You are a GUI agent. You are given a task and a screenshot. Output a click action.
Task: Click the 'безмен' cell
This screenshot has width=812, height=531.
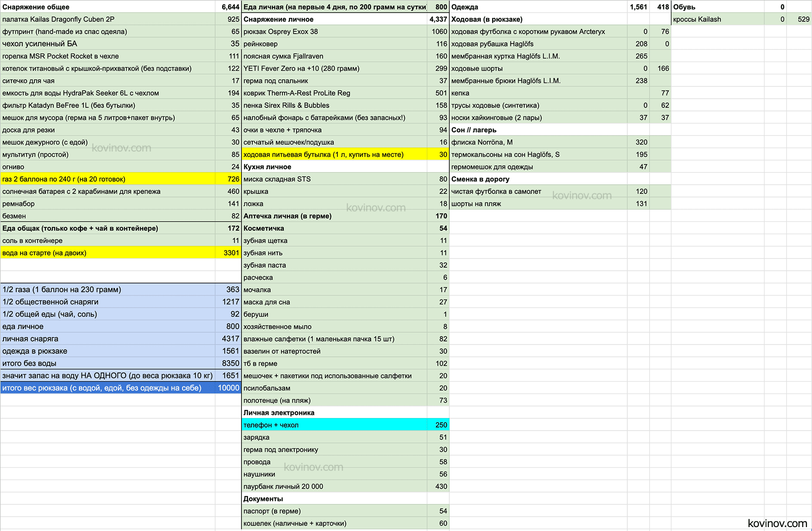[108, 216]
